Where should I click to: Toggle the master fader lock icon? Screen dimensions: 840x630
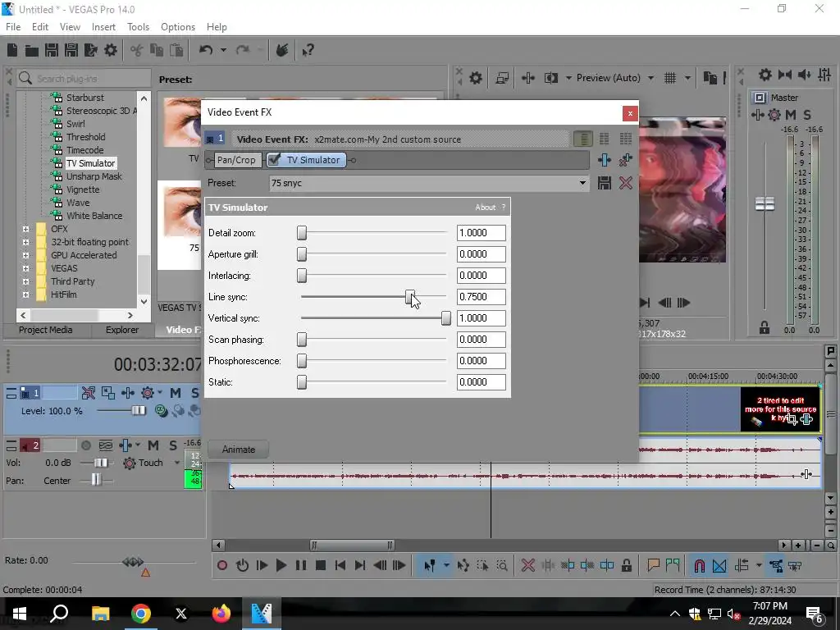pos(765,327)
